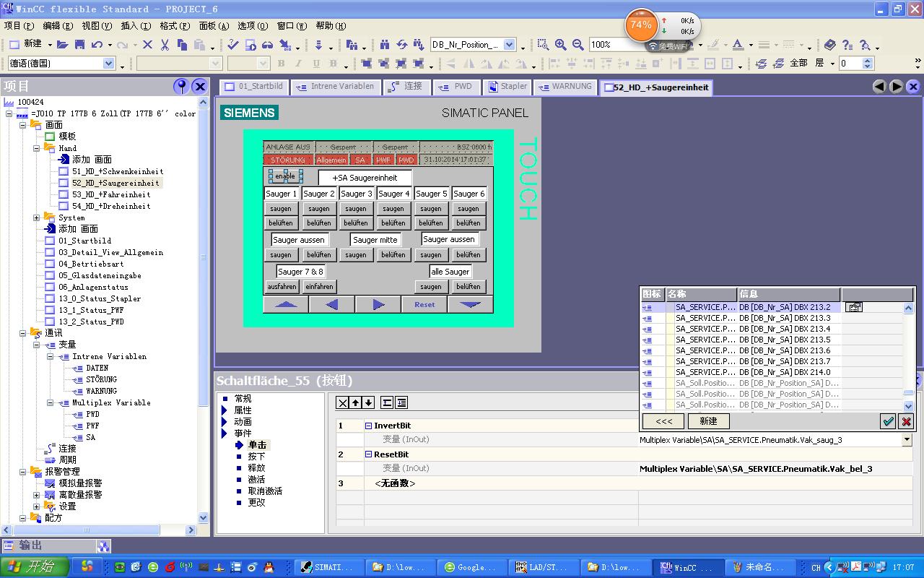This screenshot has width=924, height=578.
Task: Open the 新建 new button dropdown arrow
Action: click(48, 45)
